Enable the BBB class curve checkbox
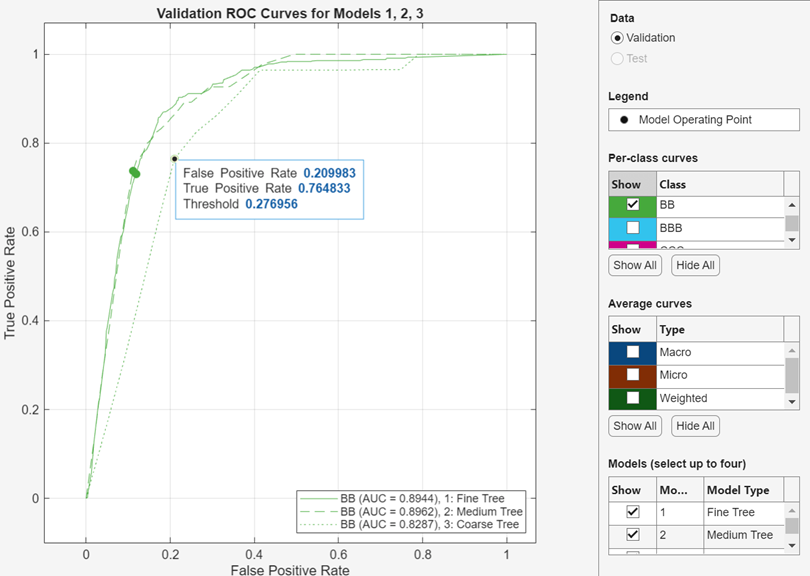 tap(632, 228)
